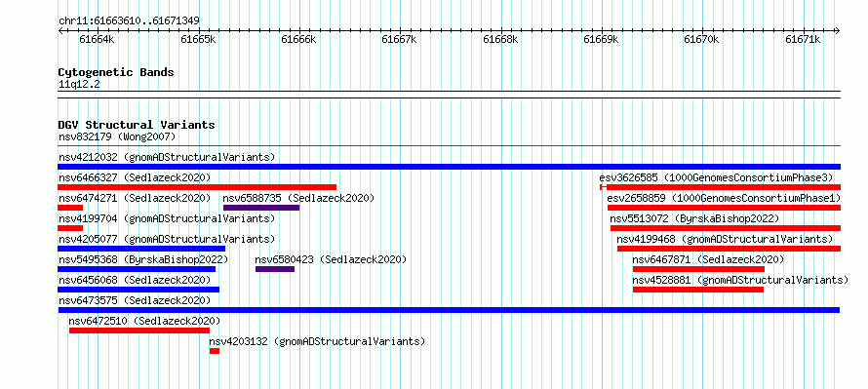
Task: Click the red bar under esv3626585
Action: [x=720, y=187]
